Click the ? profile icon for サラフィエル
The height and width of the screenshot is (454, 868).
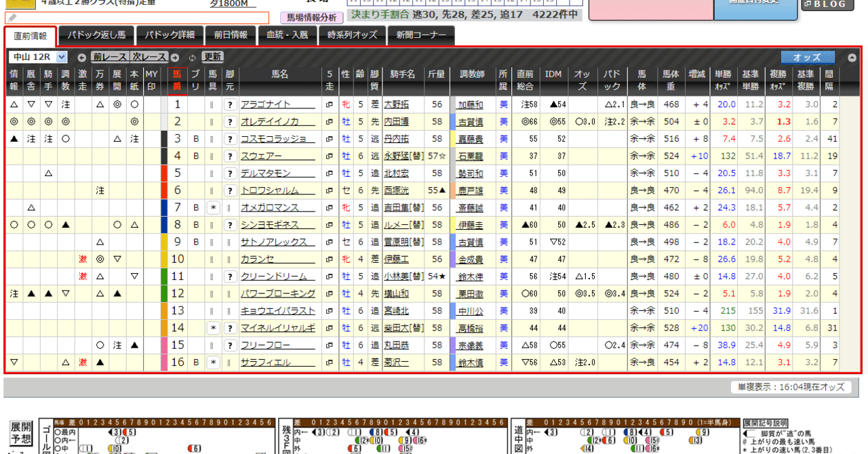point(230,363)
